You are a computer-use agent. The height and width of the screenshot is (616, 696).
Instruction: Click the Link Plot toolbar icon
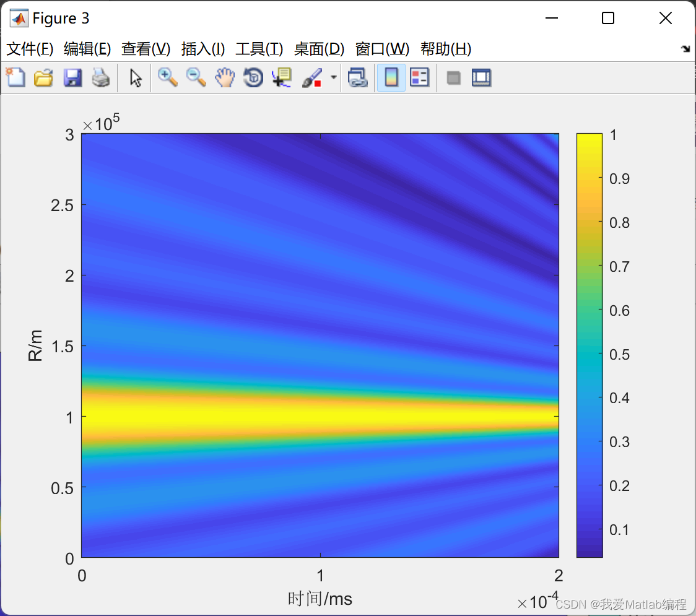[358, 77]
